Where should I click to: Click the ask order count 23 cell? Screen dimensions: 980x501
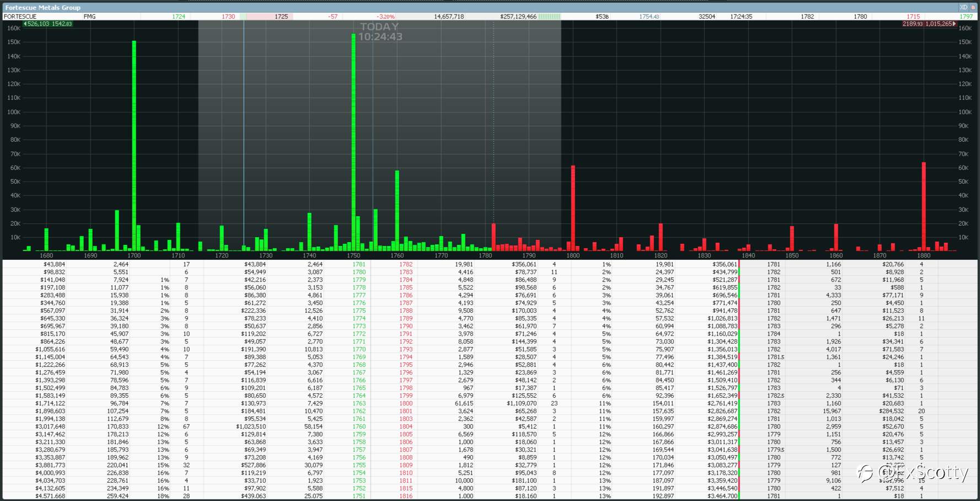click(554, 403)
